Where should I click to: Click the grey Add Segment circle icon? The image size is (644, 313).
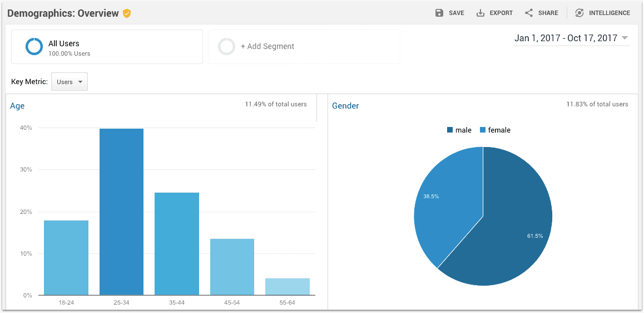[226, 46]
